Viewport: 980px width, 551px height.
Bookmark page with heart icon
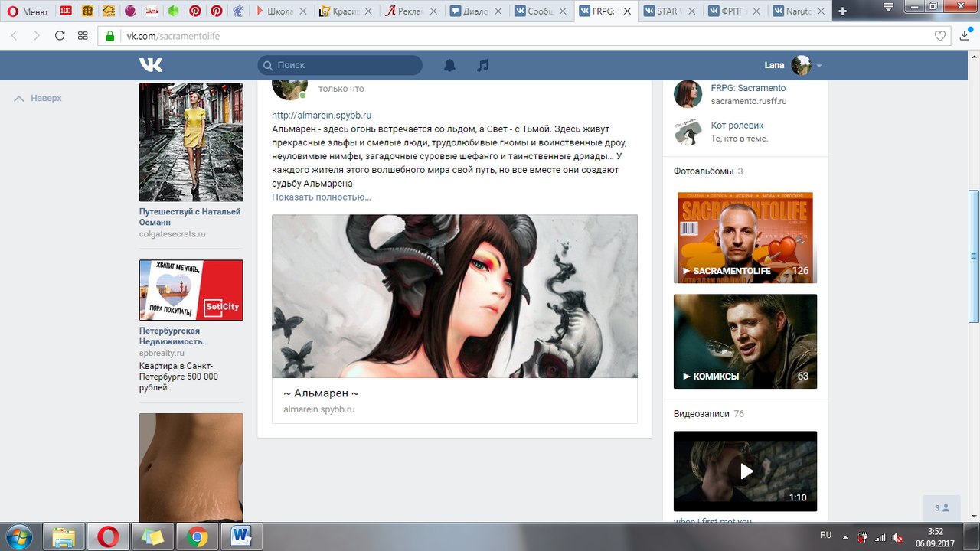940,36
